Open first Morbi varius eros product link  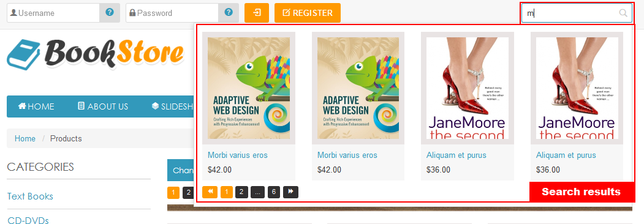(237, 155)
